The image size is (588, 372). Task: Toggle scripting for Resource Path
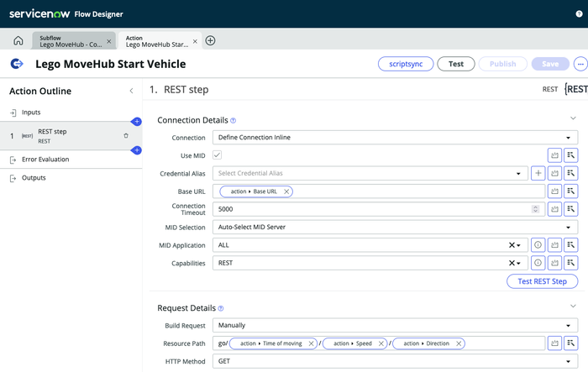pyautogui.click(x=554, y=343)
